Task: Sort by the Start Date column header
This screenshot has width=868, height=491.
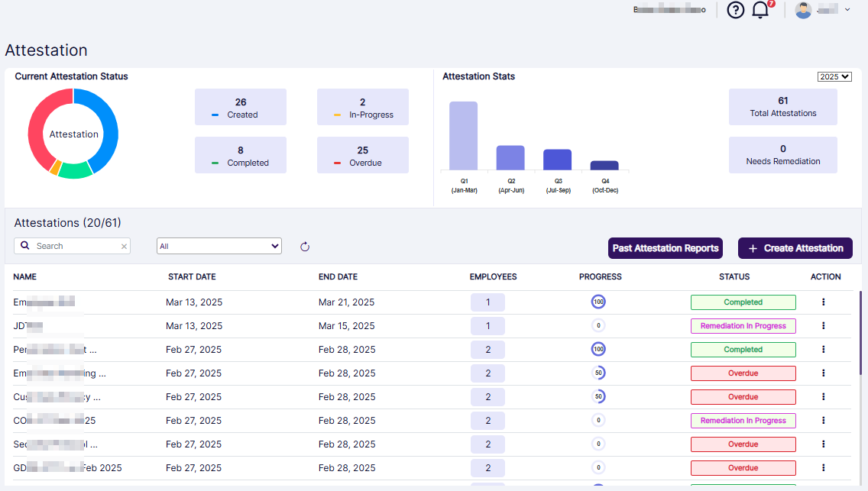Action: click(x=192, y=277)
